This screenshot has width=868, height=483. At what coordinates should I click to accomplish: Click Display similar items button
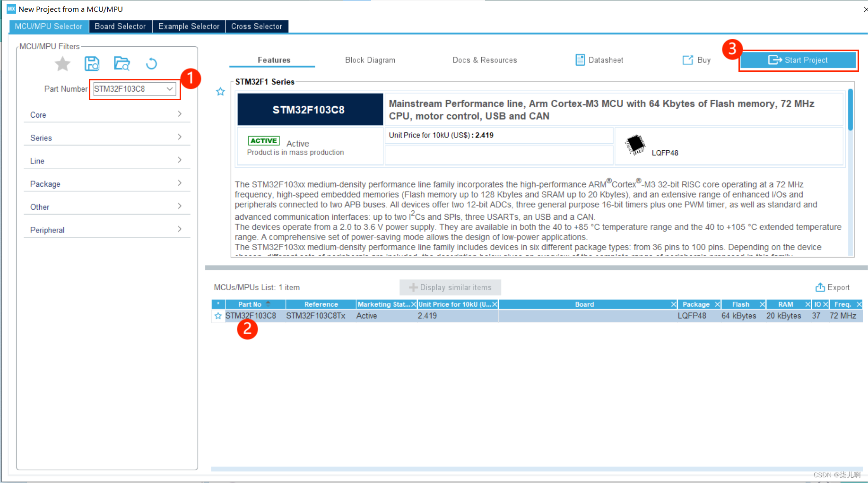[450, 287]
